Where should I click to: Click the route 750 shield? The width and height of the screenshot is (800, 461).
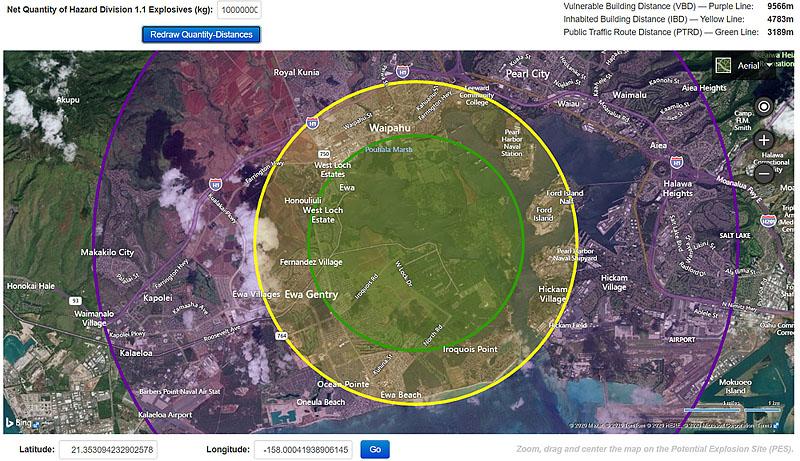pos(324,153)
